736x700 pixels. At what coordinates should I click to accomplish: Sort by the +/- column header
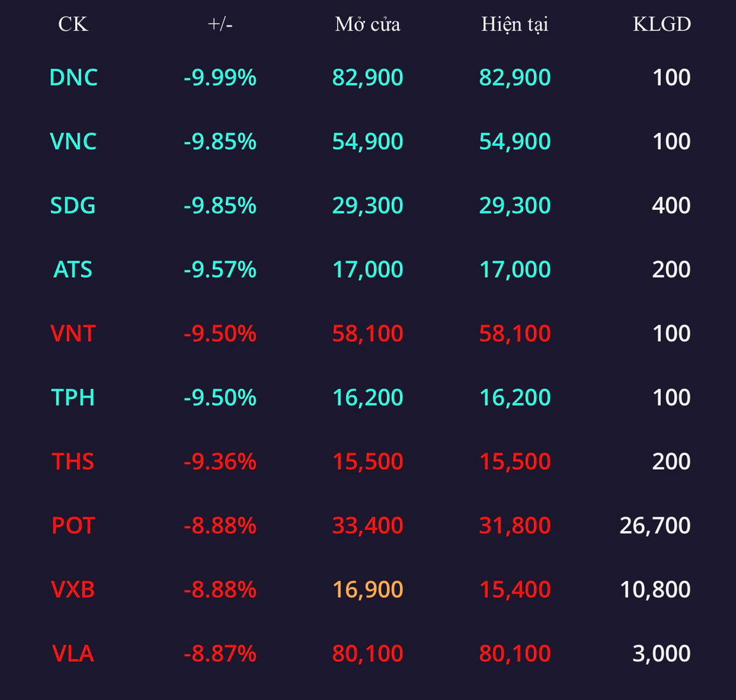click(220, 24)
